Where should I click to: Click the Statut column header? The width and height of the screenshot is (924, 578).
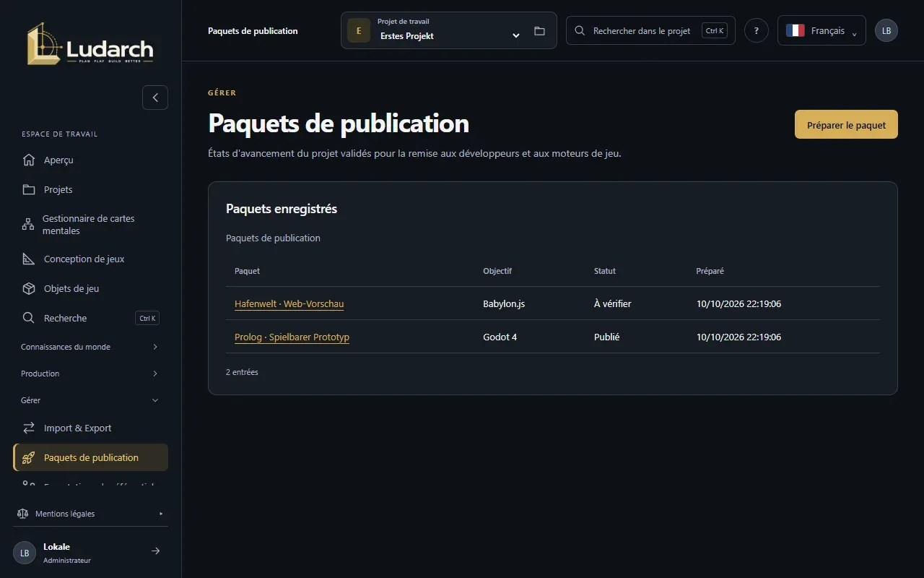pos(605,271)
